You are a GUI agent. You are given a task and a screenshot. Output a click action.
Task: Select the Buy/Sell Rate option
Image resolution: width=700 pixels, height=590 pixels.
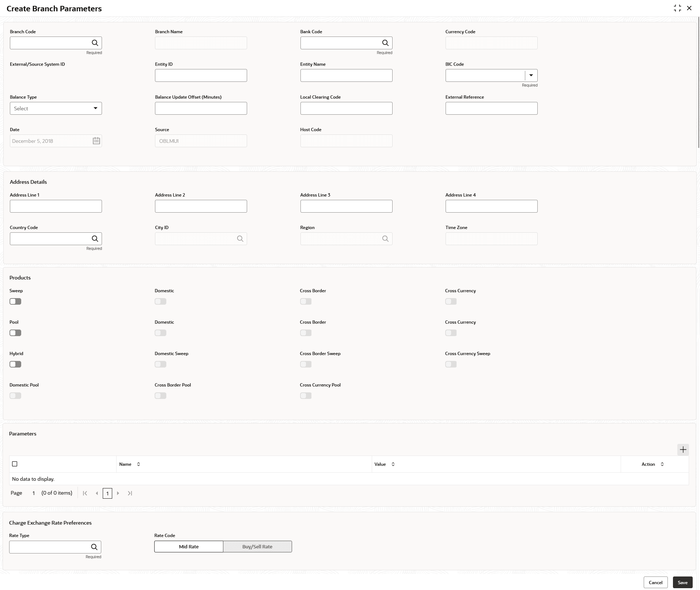coord(257,547)
